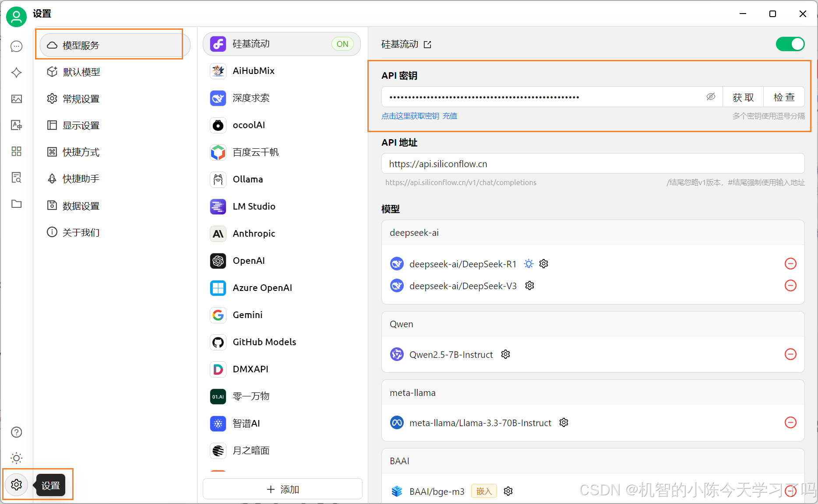
Task: Select the 硅基流动 provider
Action: coord(282,44)
